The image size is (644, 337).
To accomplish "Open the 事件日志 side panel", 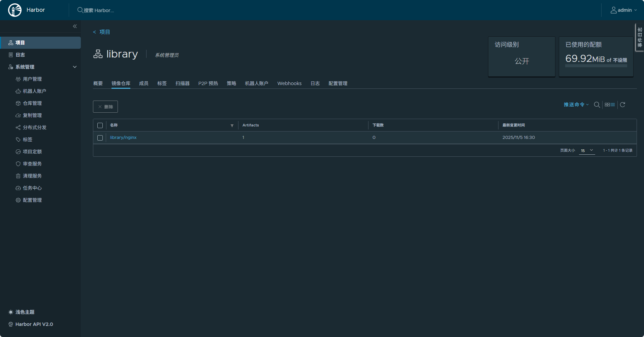I will (640, 37).
